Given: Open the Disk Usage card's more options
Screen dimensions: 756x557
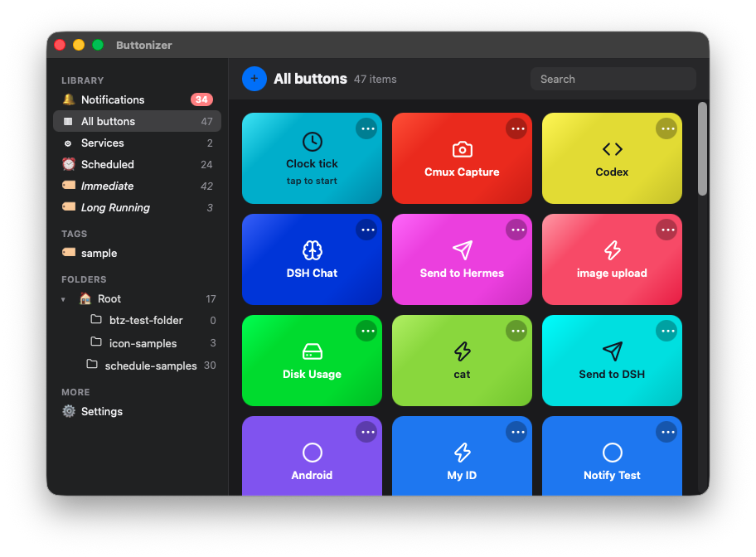Looking at the screenshot, I should pos(366,332).
